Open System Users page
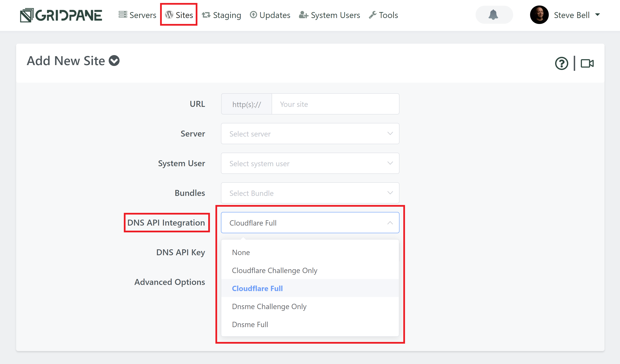620x364 pixels. (330, 15)
